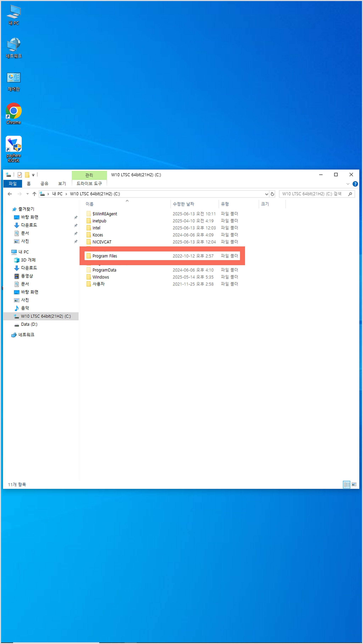Select 내 PC in the navigation pane
The width and height of the screenshot is (363, 644).
(x=23, y=252)
